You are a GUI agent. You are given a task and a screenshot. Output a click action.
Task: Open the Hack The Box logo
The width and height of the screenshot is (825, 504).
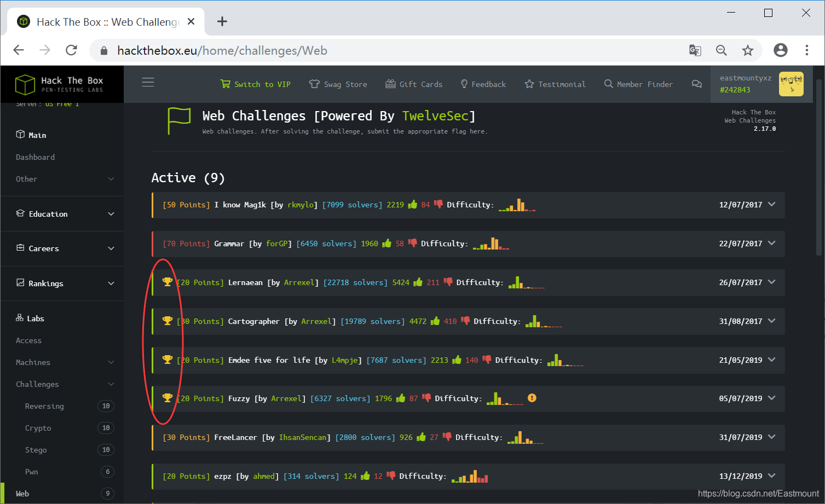(x=59, y=84)
